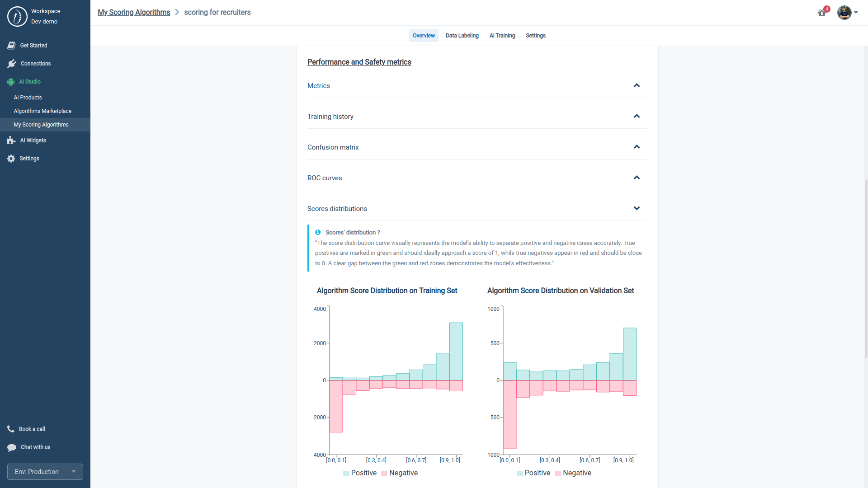This screenshot has height=488, width=868.
Task: Select the Connections icon in sidebar
Action: pos(11,63)
